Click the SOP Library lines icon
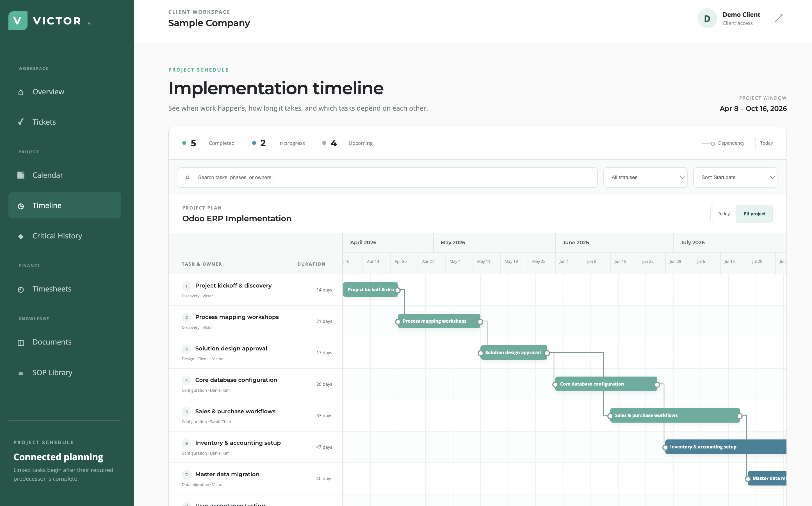Viewport: 812px width, 506px height. (x=21, y=373)
